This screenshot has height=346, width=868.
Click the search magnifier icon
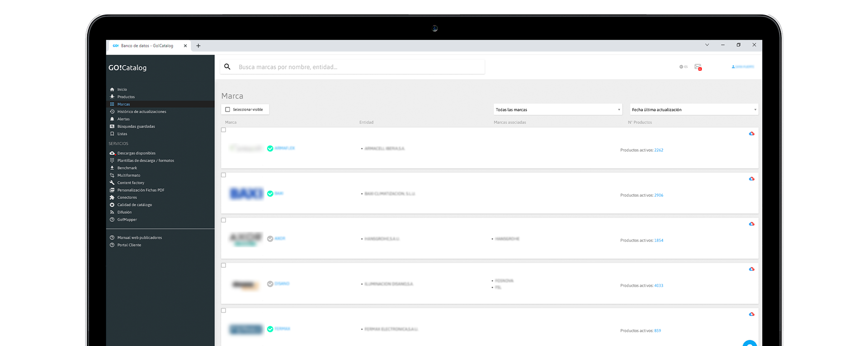(227, 67)
